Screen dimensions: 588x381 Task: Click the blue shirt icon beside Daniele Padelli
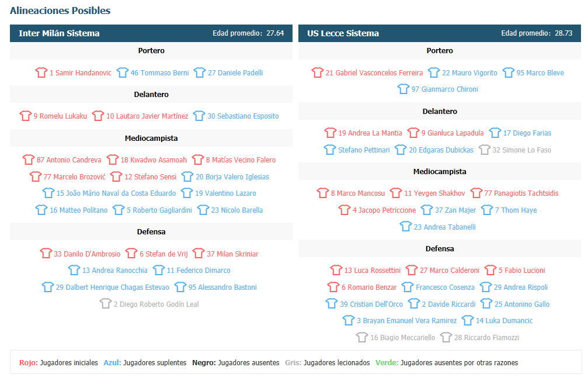pos(200,72)
